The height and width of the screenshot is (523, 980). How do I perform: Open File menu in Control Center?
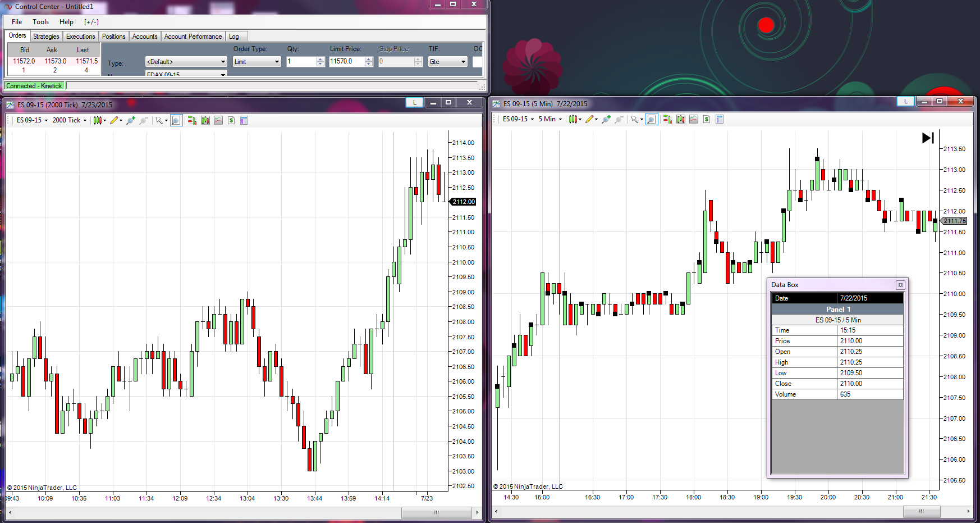pos(17,22)
